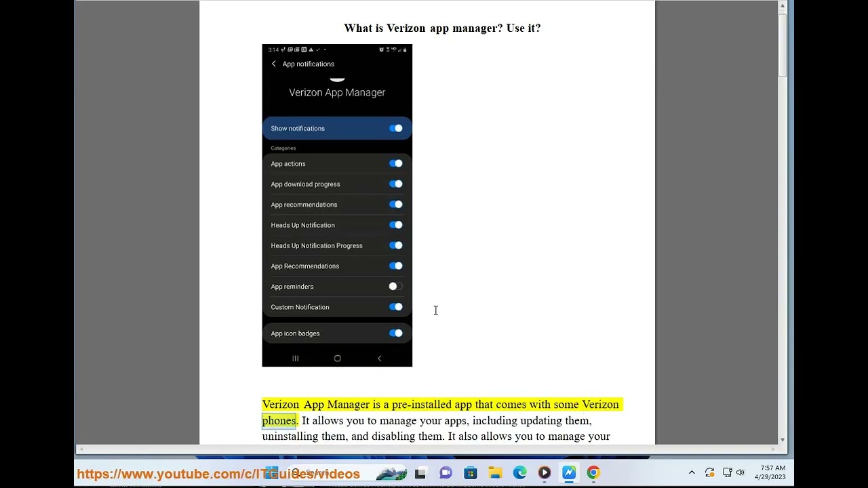Click the phone screenshot status bar time 3:14

pyautogui.click(x=273, y=49)
